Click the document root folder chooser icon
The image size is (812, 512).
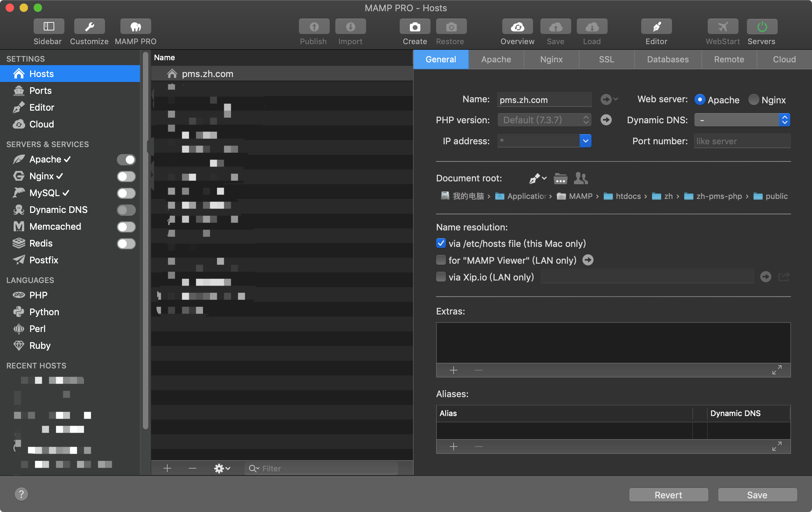pyautogui.click(x=560, y=179)
